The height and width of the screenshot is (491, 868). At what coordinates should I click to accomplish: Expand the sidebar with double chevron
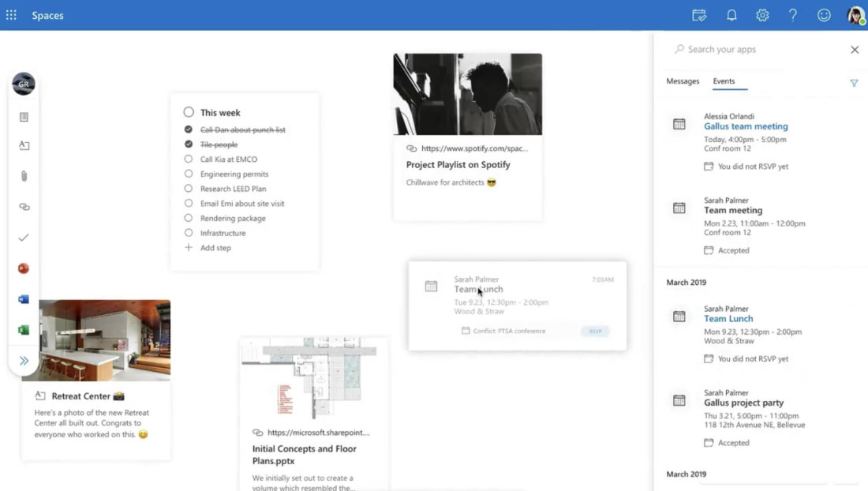[24, 361]
